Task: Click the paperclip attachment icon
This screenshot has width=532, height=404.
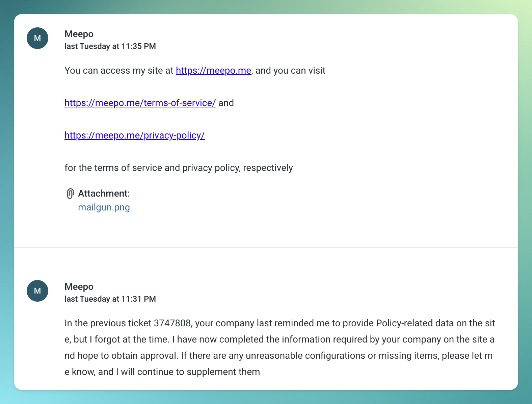Action: pos(70,194)
